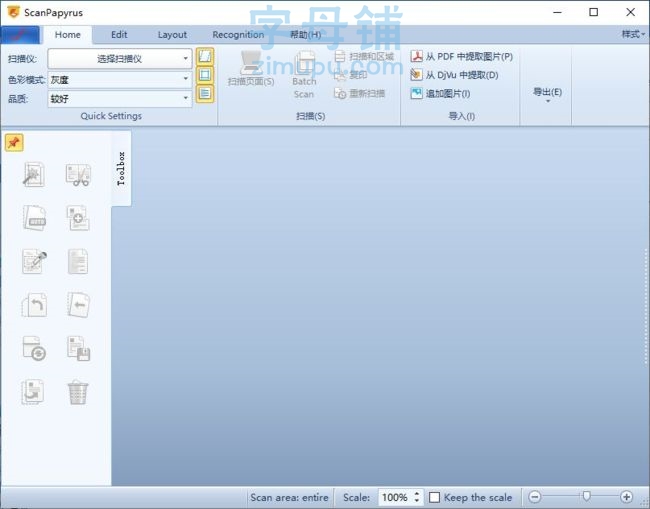Click the magic wand page enhancement tool
Viewport: 650px width, 509px height.
pyautogui.click(x=34, y=174)
